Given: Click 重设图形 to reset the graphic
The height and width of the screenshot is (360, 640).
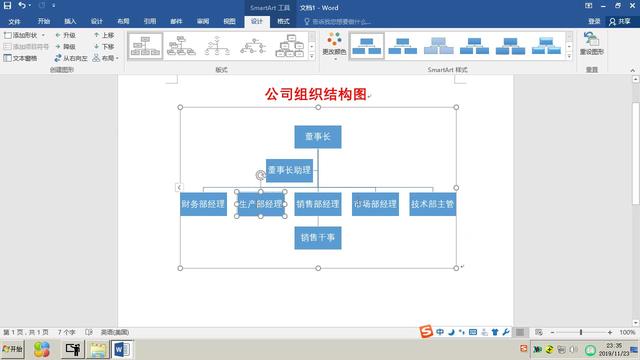Looking at the screenshot, I should pyautogui.click(x=591, y=44).
